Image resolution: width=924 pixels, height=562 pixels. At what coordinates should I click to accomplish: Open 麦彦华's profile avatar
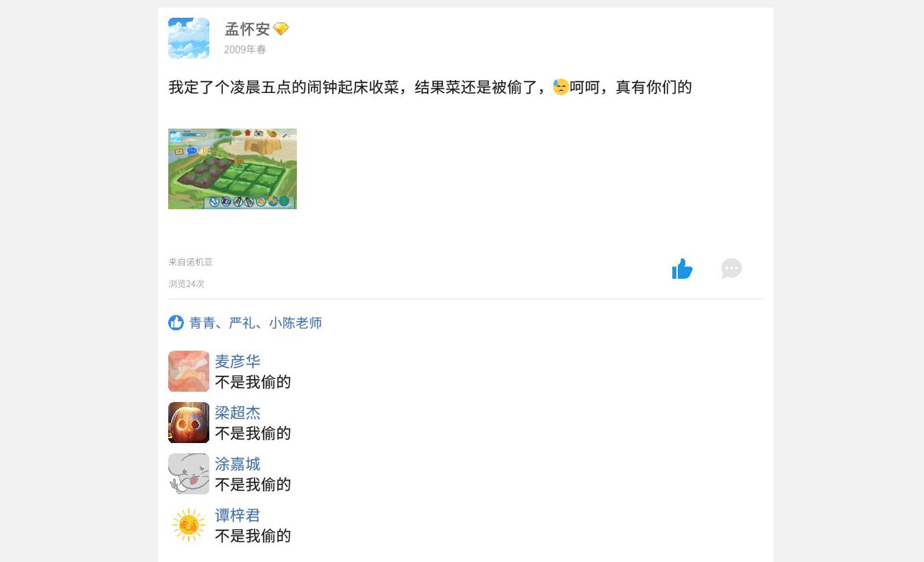tap(189, 371)
